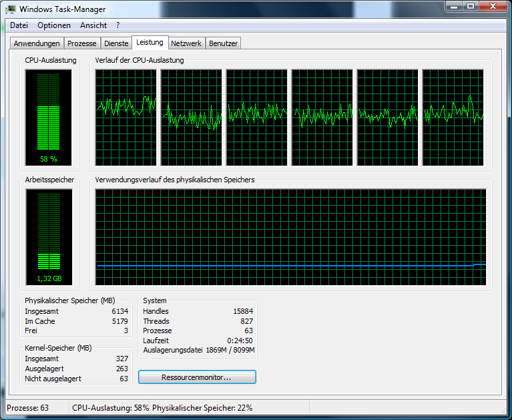Open the Ansicht menu
The height and width of the screenshot is (420, 512).
(x=93, y=25)
